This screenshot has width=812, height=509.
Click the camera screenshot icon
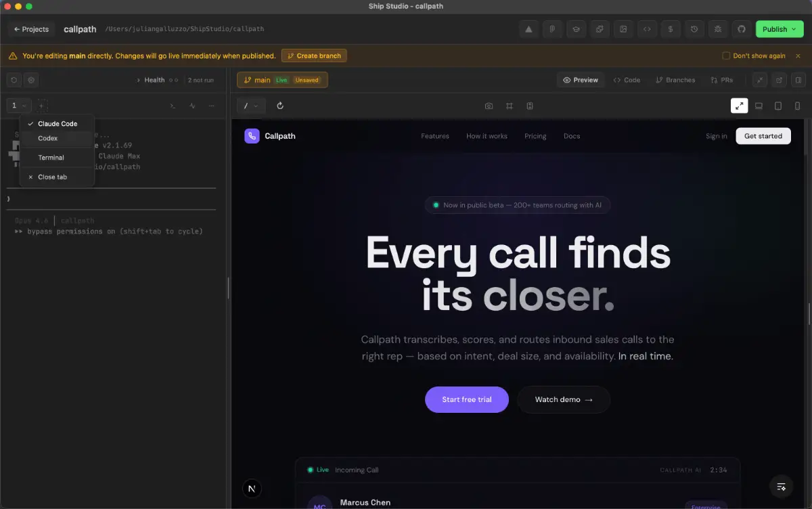click(x=489, y=106)
